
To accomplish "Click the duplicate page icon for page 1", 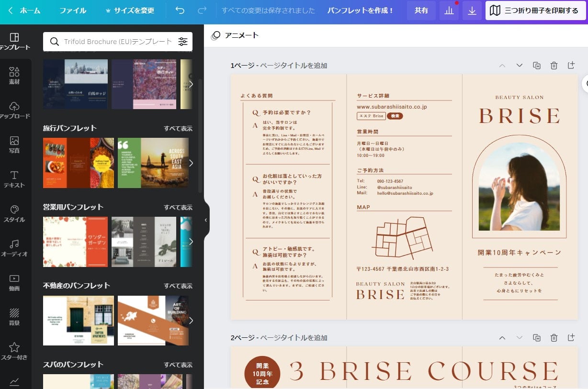I will coord(536,65).
